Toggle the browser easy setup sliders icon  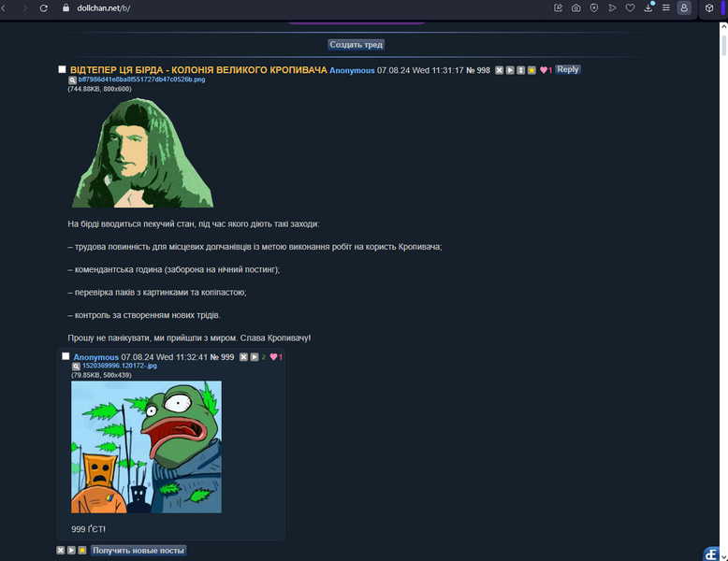[x=666, y=7]
